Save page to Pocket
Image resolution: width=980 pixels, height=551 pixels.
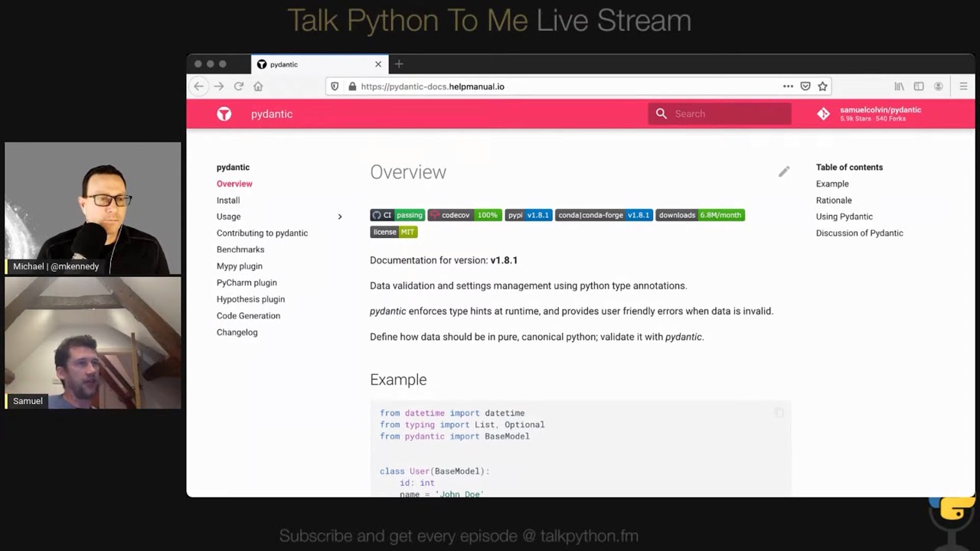tap(805, 86)
